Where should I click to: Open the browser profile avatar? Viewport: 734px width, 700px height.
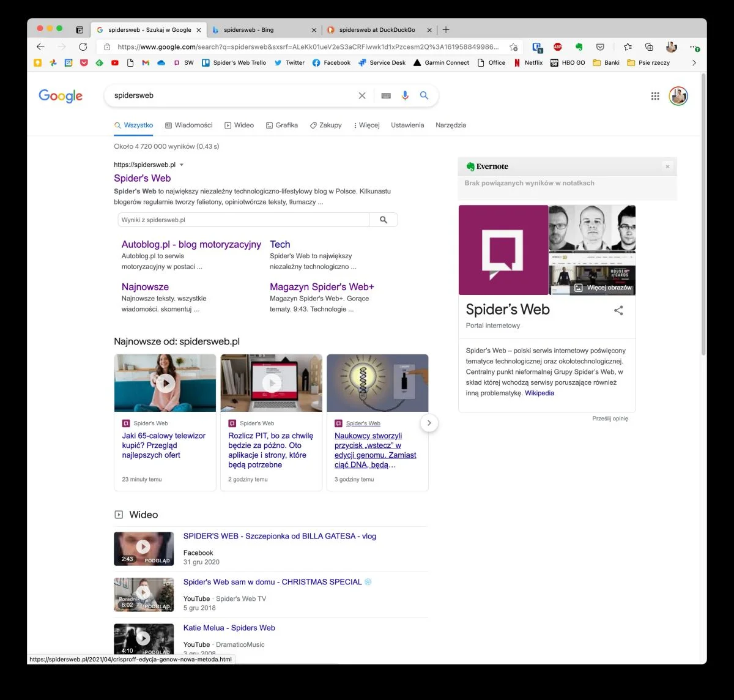672,47
